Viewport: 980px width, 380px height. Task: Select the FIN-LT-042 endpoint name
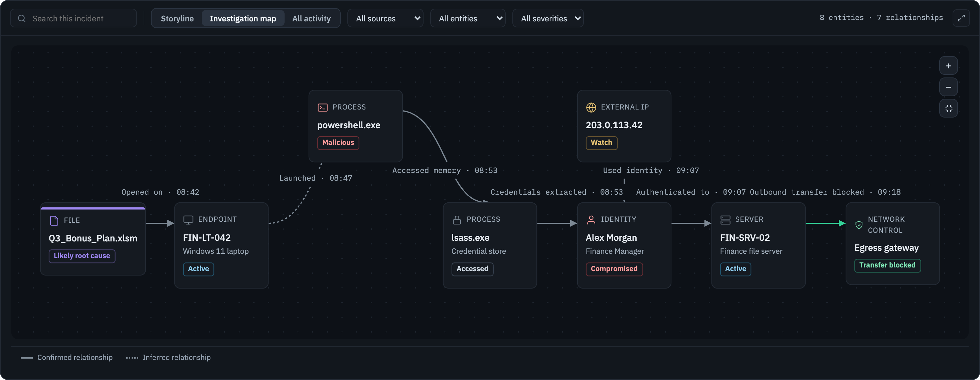[206, 238]
